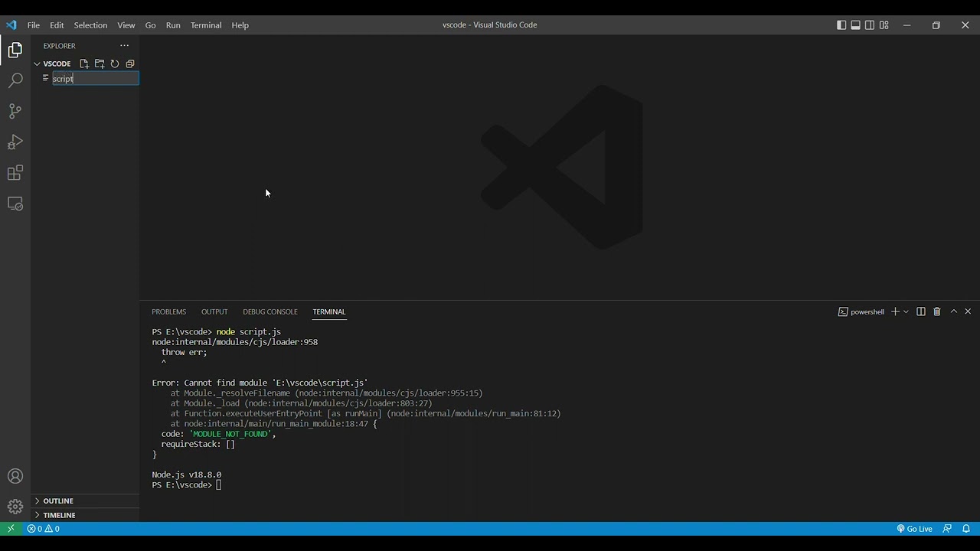
Task: Click the file name input field containing 'script'
Action: (x=96, y=78)
